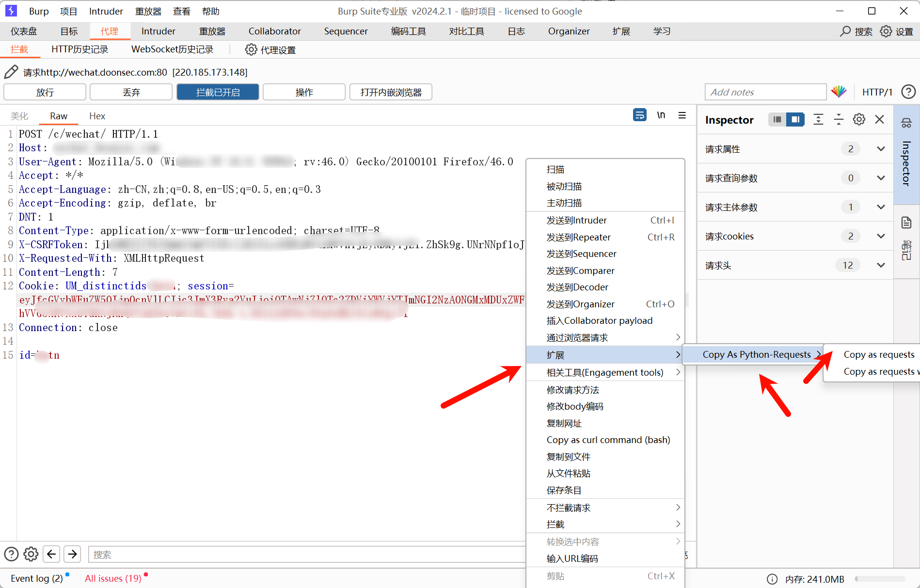Viewport: 920px width, 588px height.
Task: Open Sequencer main tab
Action: point(346,31)
